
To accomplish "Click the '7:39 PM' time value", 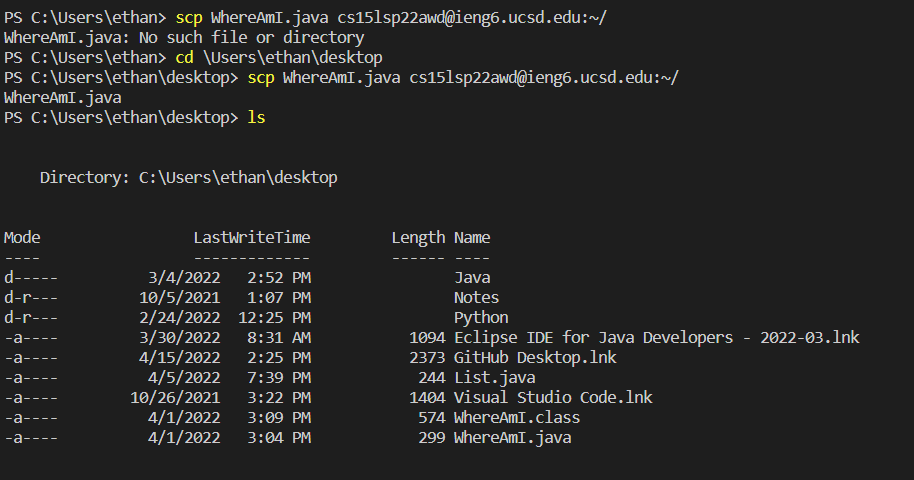I will (279, 378).
